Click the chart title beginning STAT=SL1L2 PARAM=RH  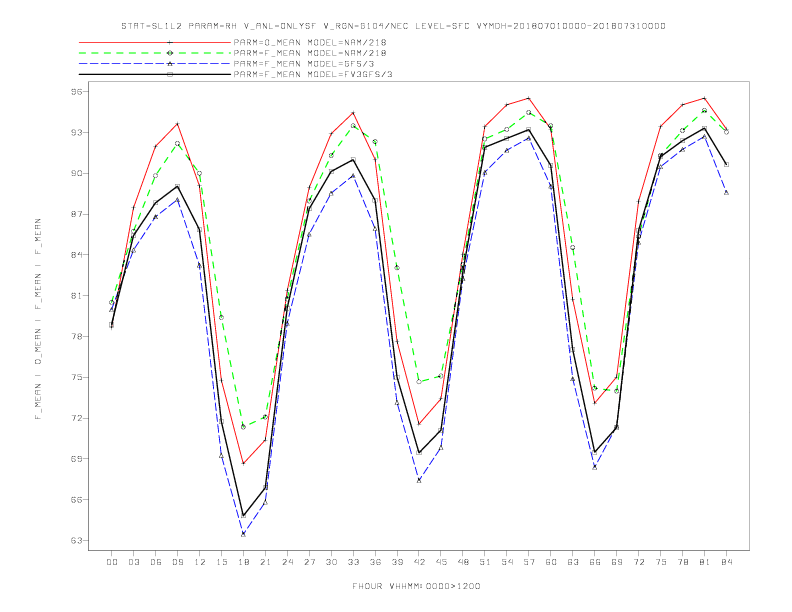pyautogui.click(x=393, y=26)
